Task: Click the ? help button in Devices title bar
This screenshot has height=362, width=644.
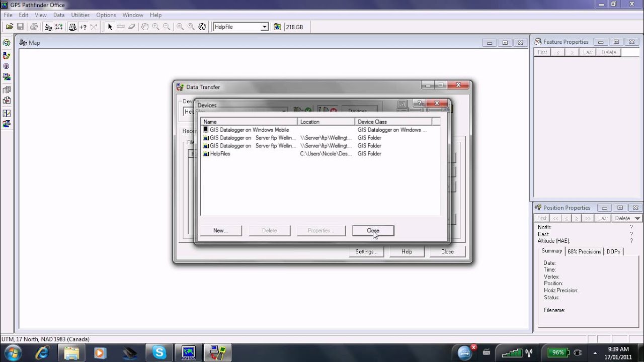Action: tap(419, 103)
